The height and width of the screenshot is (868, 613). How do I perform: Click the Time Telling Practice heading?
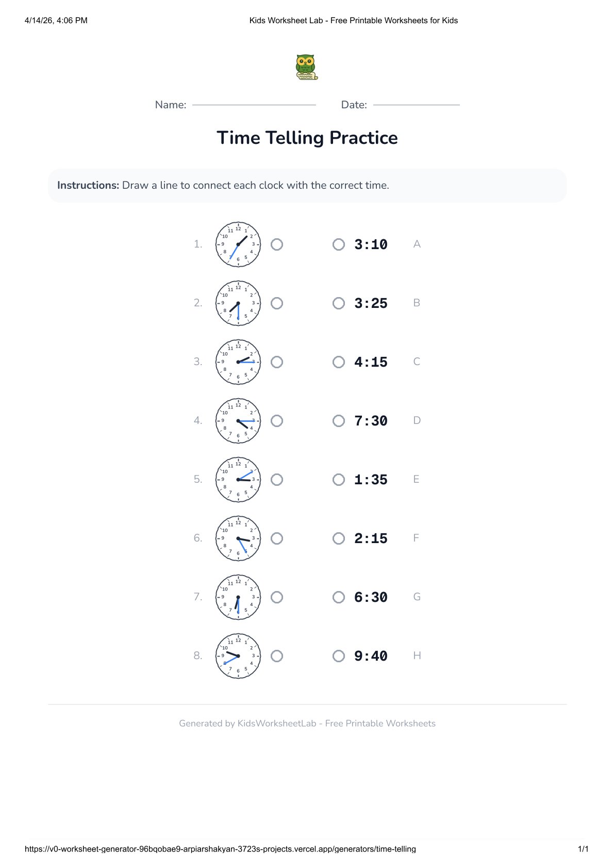pos(307,138)
